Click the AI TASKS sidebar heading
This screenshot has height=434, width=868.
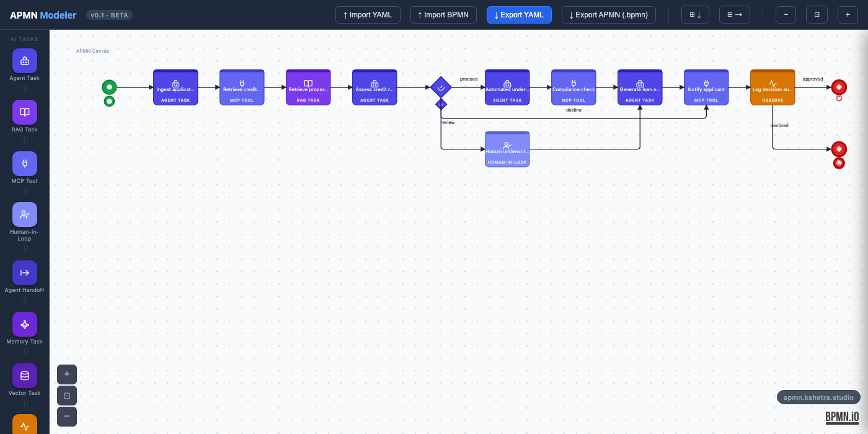click(24, 39)
